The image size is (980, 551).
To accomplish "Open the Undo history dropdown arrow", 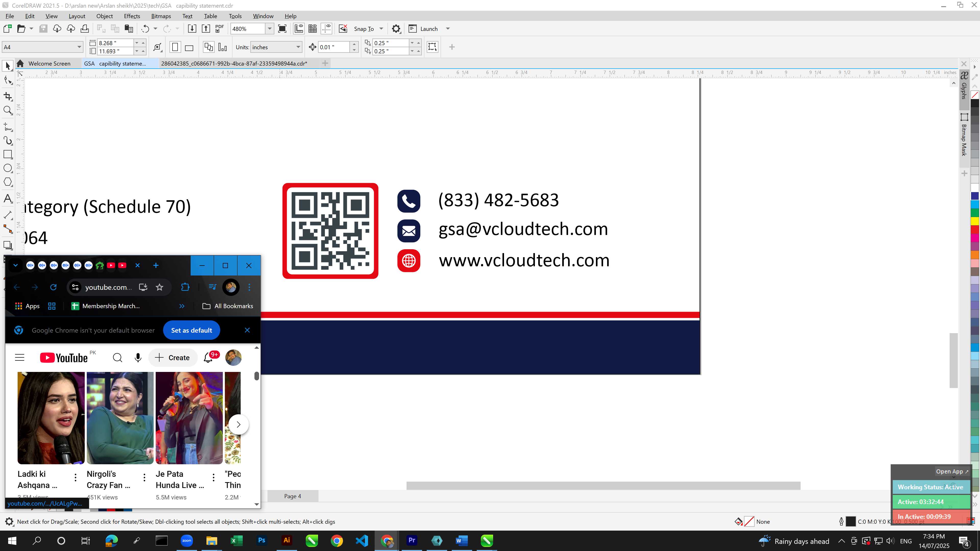I will (155, 29).
